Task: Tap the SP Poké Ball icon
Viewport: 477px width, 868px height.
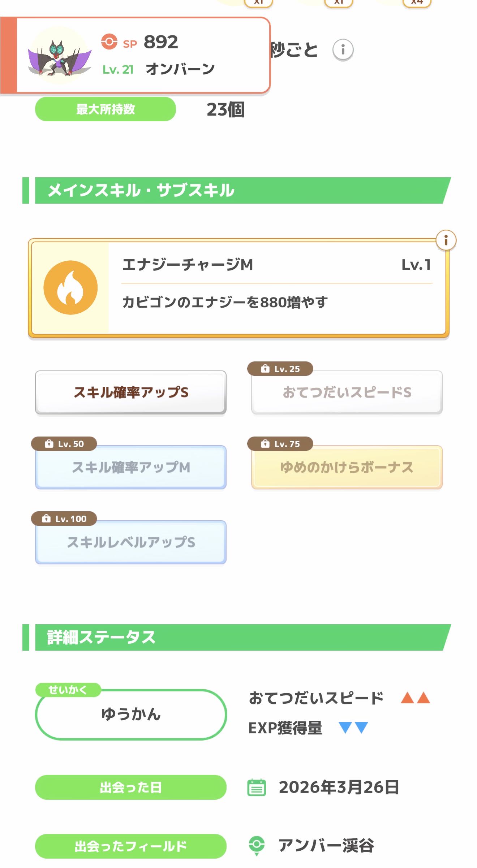Action: click(109, 42)
